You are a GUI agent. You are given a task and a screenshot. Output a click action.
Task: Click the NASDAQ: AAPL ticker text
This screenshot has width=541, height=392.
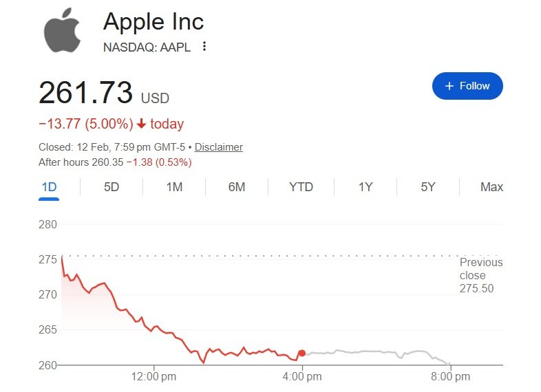pos(147,47)
